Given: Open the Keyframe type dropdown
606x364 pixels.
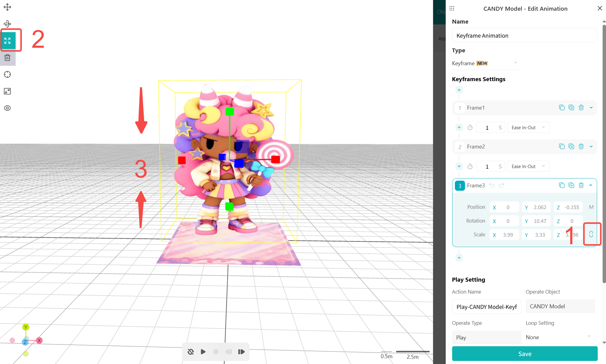Looking at the screenshot, I should coord(486,63).
